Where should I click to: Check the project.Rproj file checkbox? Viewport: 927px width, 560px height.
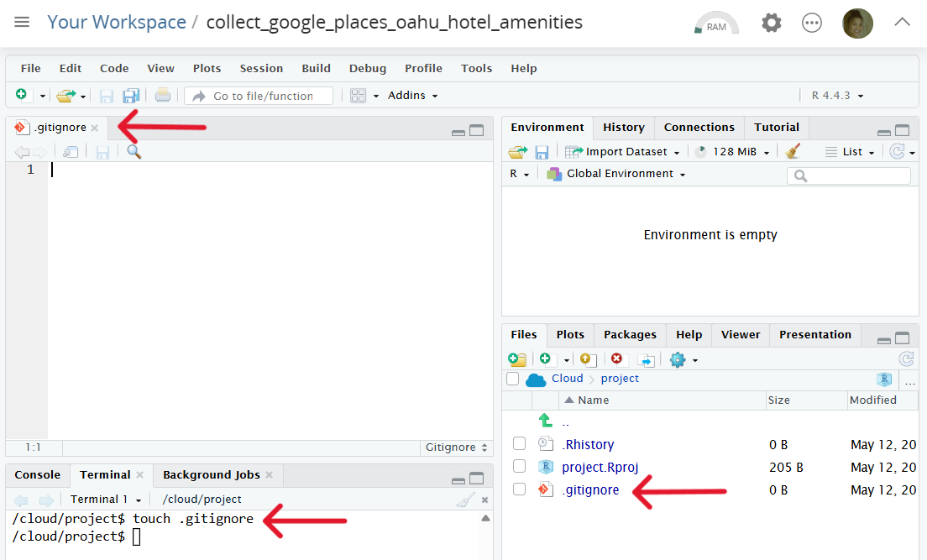(519, 467)
